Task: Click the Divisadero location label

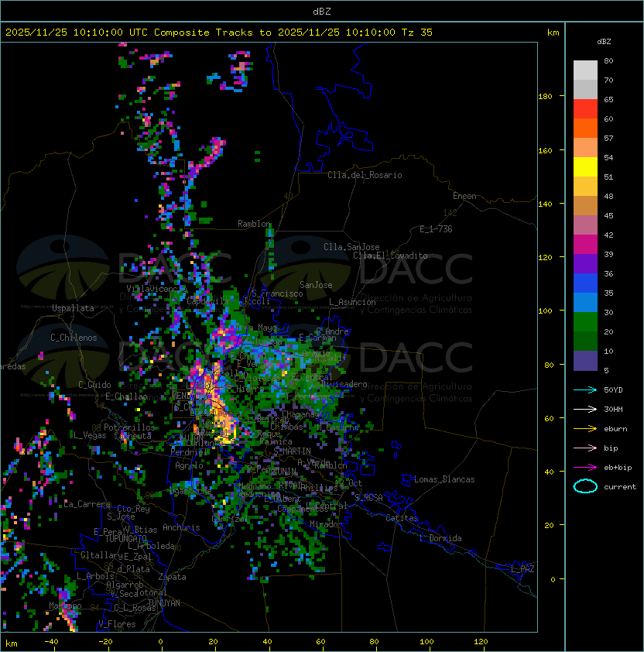Action: pyautogui.click(x=344, y=384)
